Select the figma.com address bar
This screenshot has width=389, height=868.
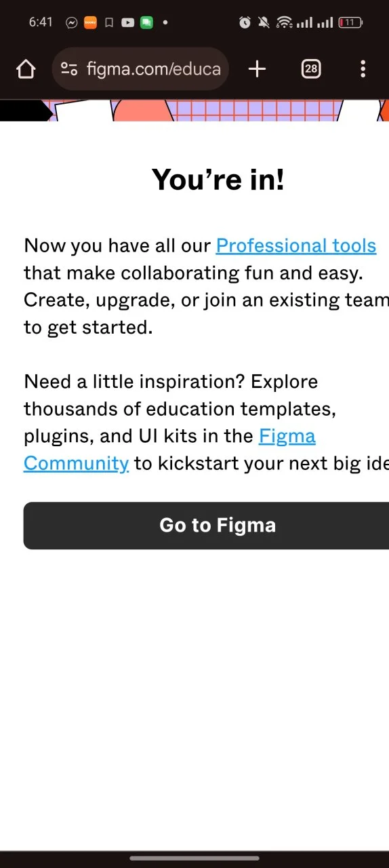point(140,68)
